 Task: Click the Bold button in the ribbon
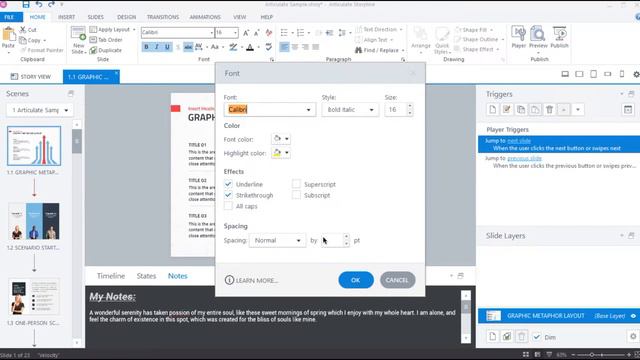[x=146, y=47]
